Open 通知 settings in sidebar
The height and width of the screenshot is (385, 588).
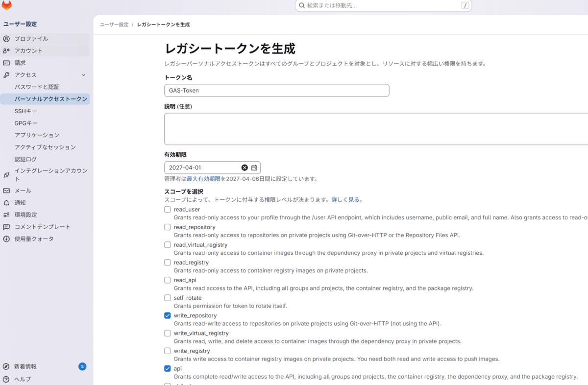coord(45,203)
